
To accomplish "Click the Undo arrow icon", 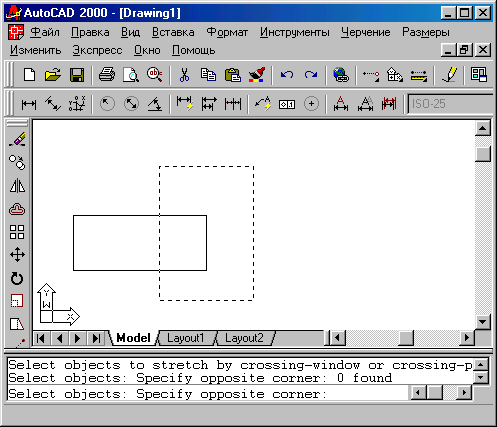I will pos(287,75).
